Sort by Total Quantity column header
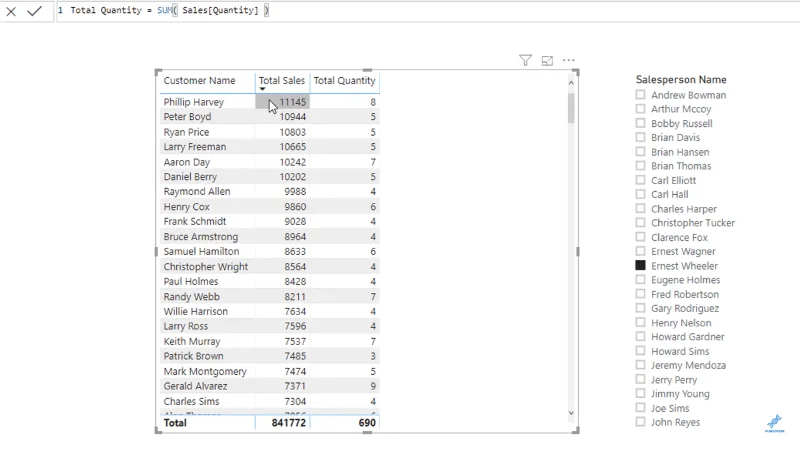 tap(344, 81)
